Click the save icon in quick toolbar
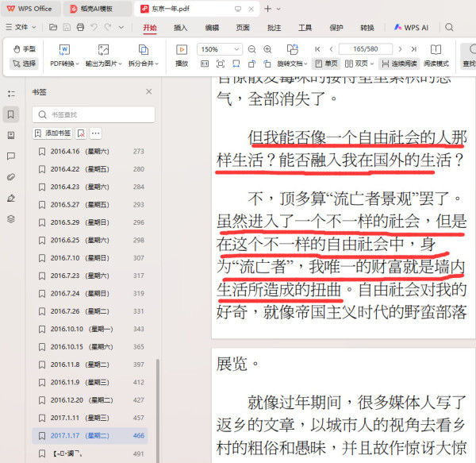The image size is (476, 463). coord(67,27)
